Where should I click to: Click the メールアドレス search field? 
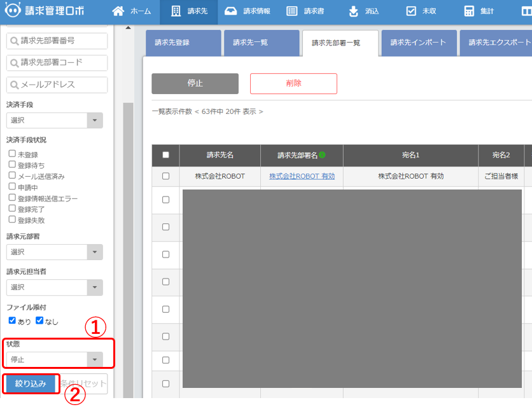click(x=57, y=85)
